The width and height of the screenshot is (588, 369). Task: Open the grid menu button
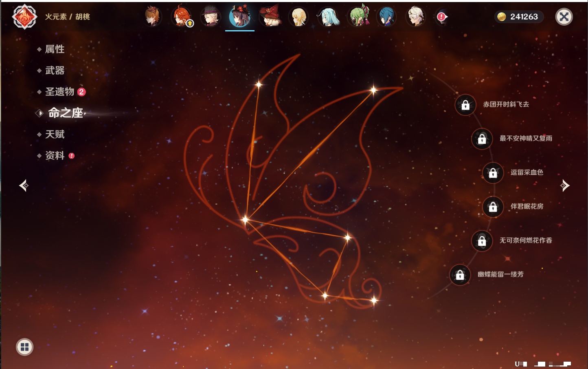tap(24, 347)
